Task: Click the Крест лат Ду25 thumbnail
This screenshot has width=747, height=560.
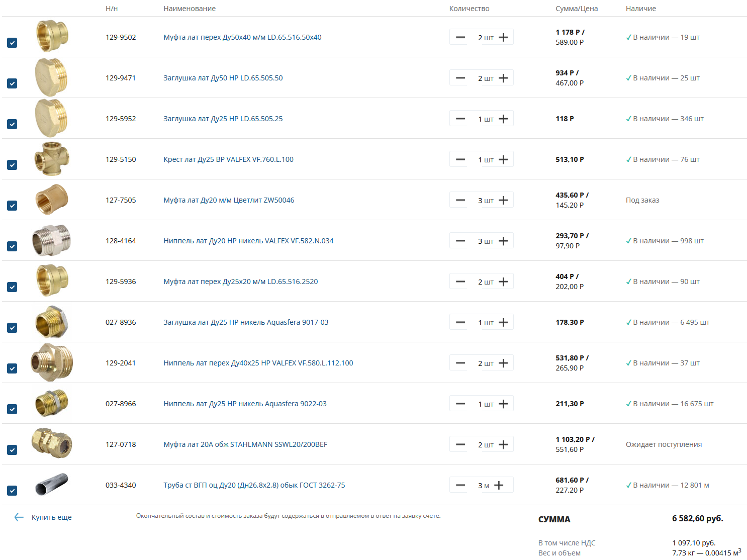Action: (52, 159)
